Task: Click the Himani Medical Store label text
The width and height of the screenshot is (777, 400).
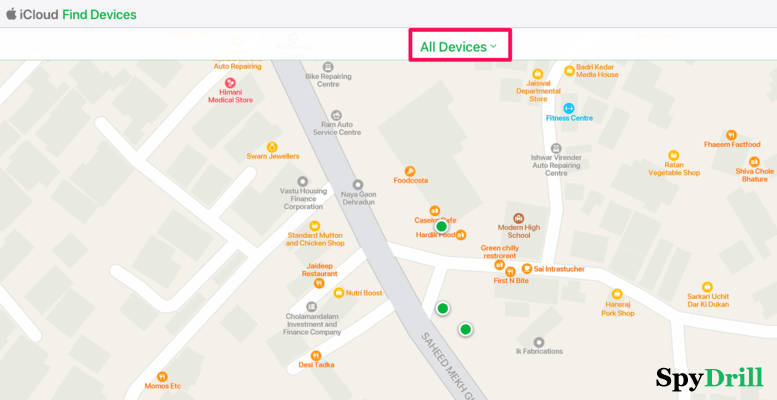Action: click(x=230, y=96)
